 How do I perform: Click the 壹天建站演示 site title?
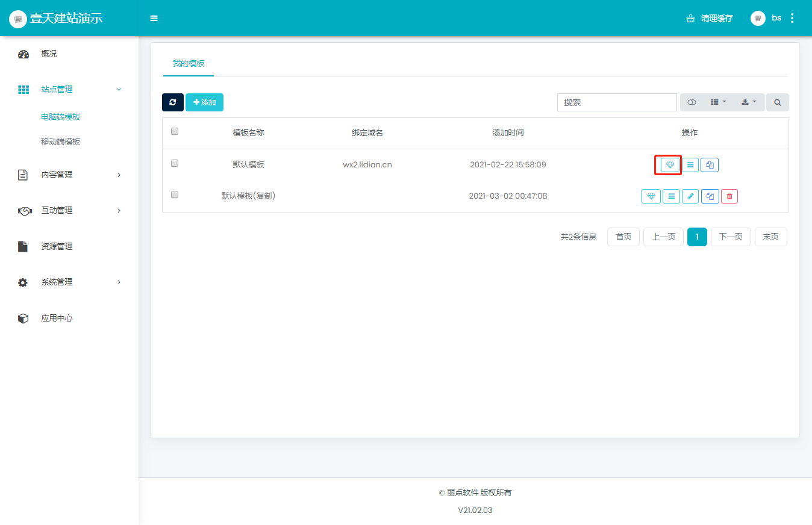67,19
